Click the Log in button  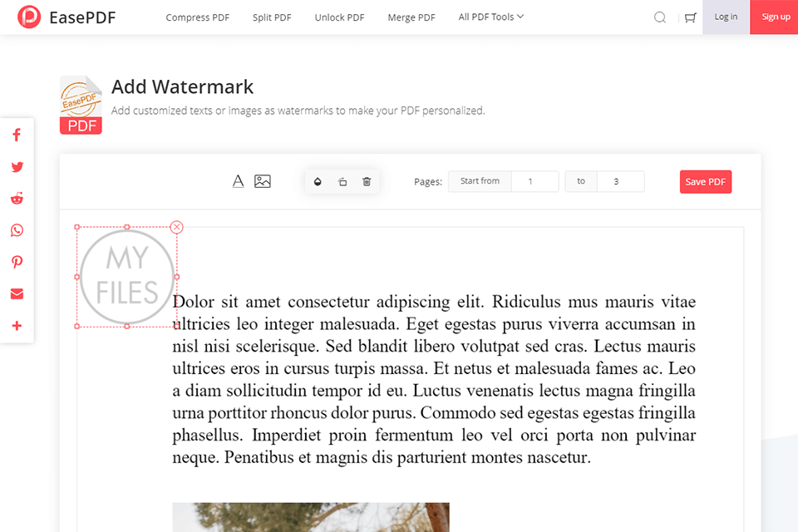(x=726, y=17)
